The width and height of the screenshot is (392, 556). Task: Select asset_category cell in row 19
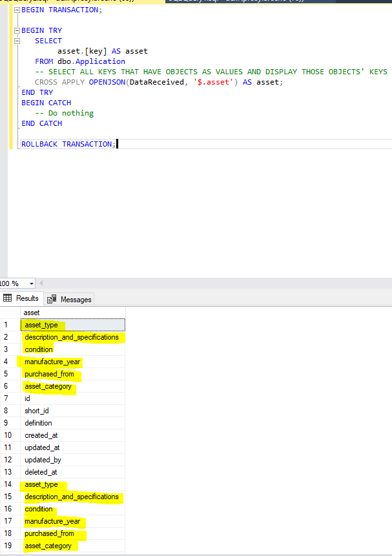click(x=73, y=546)
